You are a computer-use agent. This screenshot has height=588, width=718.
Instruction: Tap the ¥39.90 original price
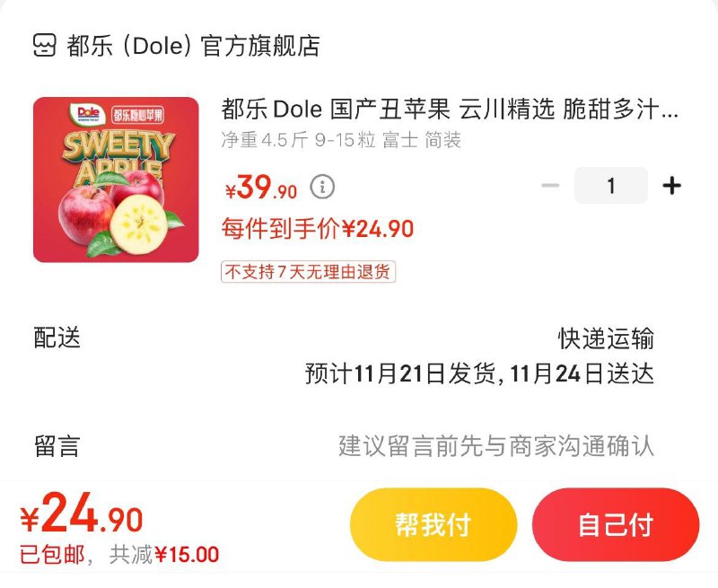pyautogui.click(x=261, y=189)
